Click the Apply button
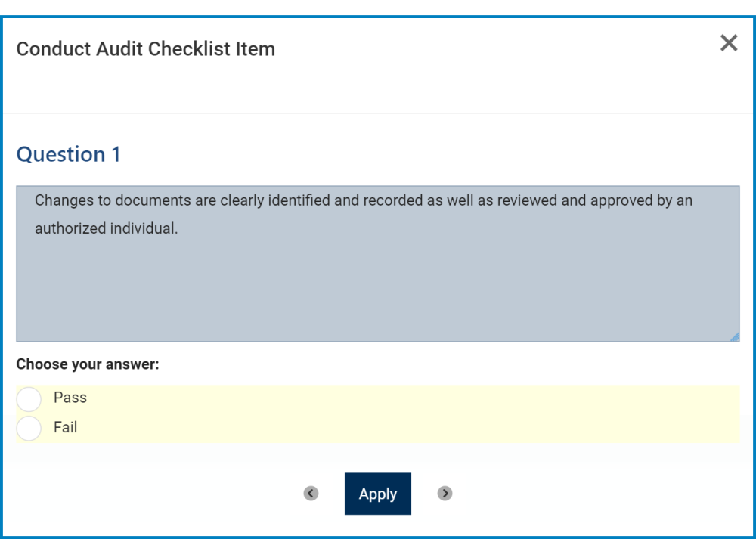 coord(378,494)
